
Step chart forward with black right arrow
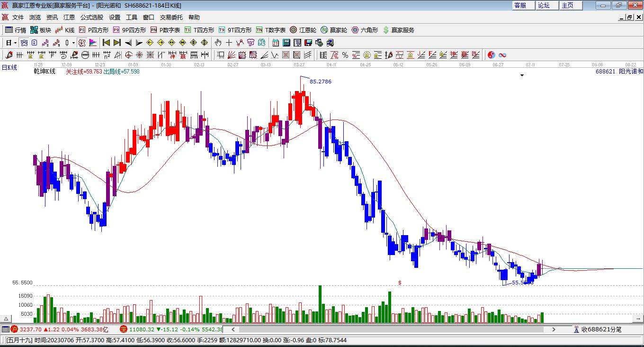139,43
